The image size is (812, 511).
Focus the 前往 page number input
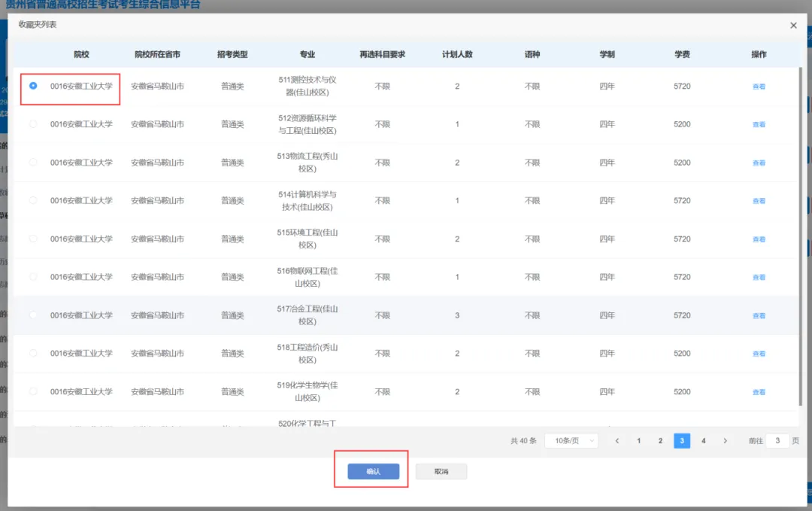pos(777,440)
